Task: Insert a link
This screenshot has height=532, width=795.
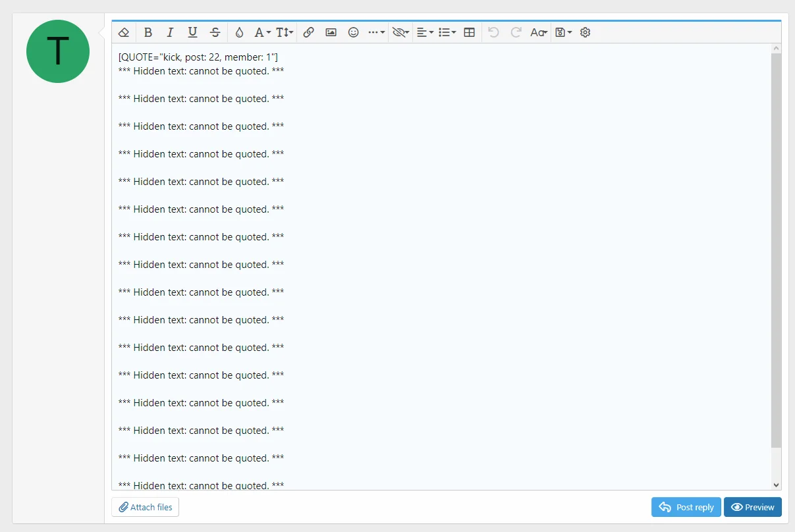Action: pos(308,32)
